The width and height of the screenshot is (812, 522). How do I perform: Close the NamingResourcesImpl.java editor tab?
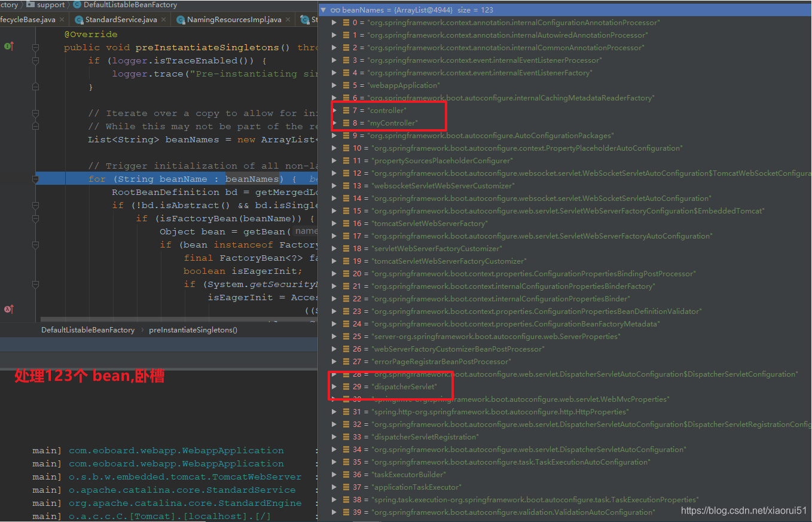tap(288, 20)
